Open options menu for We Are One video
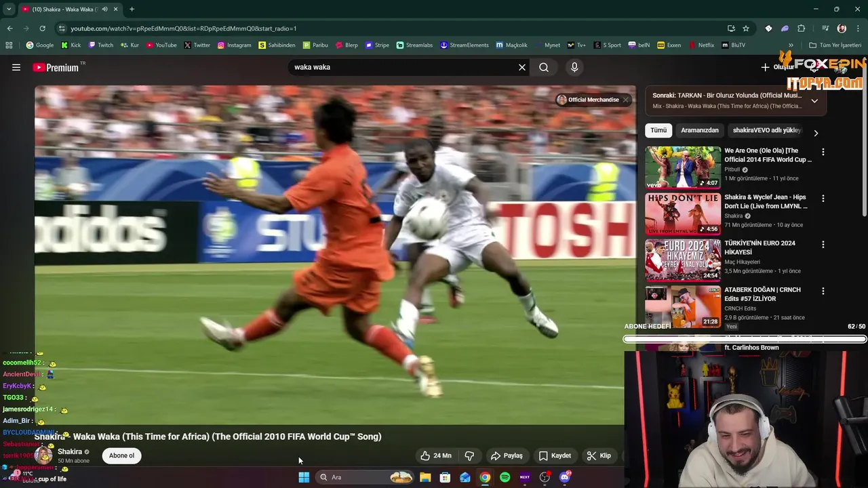The height and width of the screenshot is (488, 868). 823,152
